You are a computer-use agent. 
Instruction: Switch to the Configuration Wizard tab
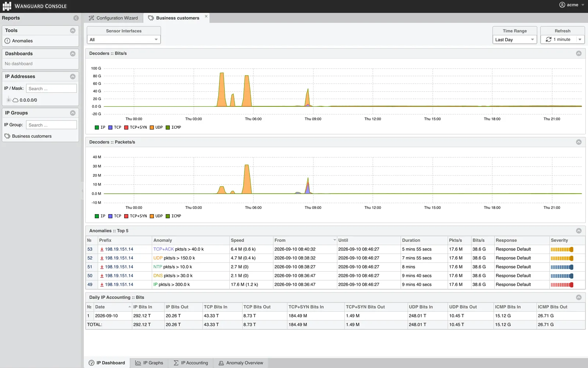point(113,18)
